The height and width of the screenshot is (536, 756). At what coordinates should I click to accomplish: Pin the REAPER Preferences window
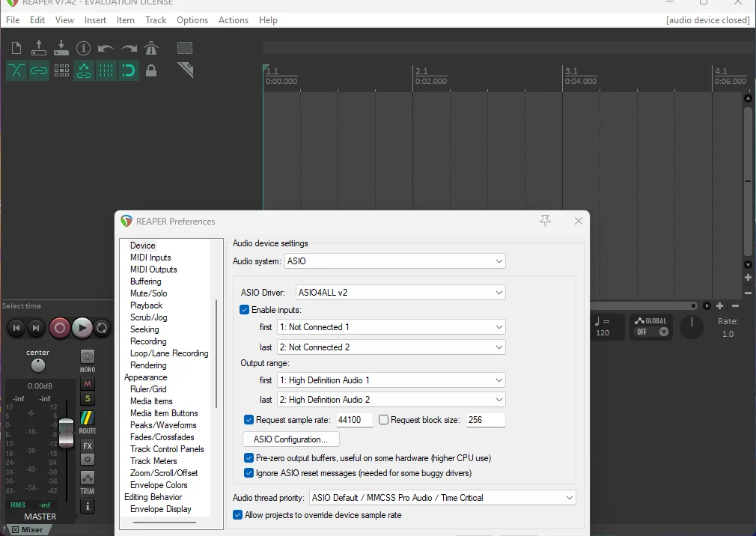click(546, 221)
